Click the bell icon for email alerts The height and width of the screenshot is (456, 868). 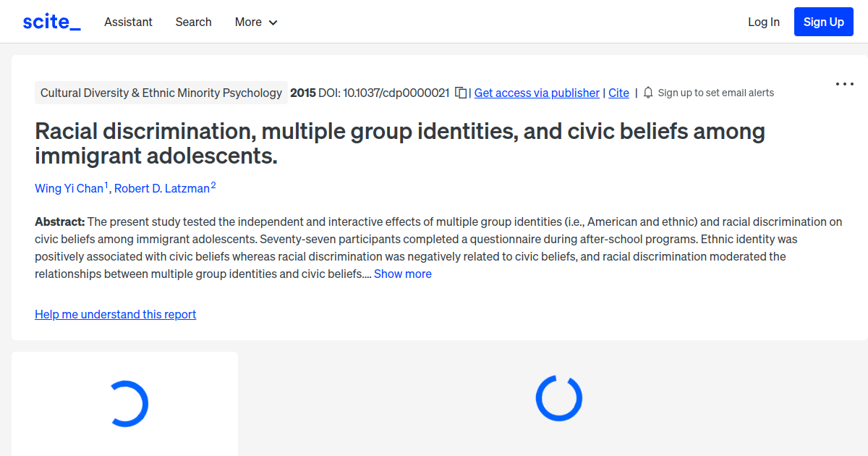pyautogui.click(x=648, y=93)
